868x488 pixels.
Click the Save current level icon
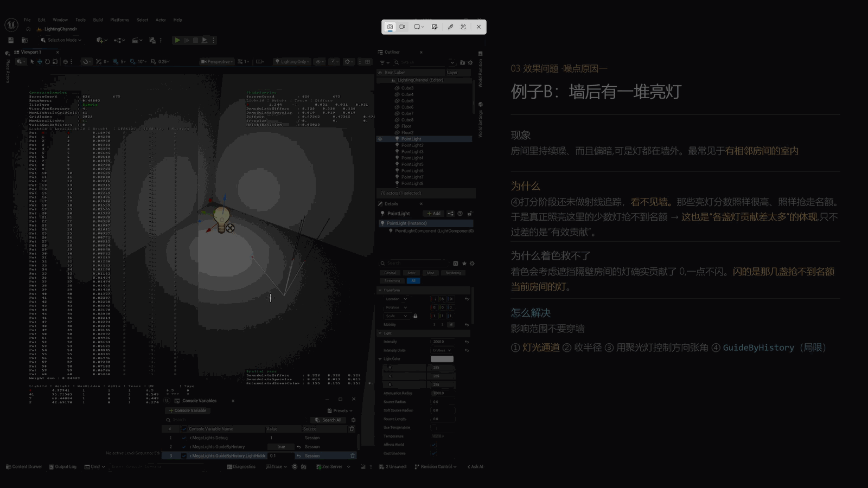pos(11,40)
